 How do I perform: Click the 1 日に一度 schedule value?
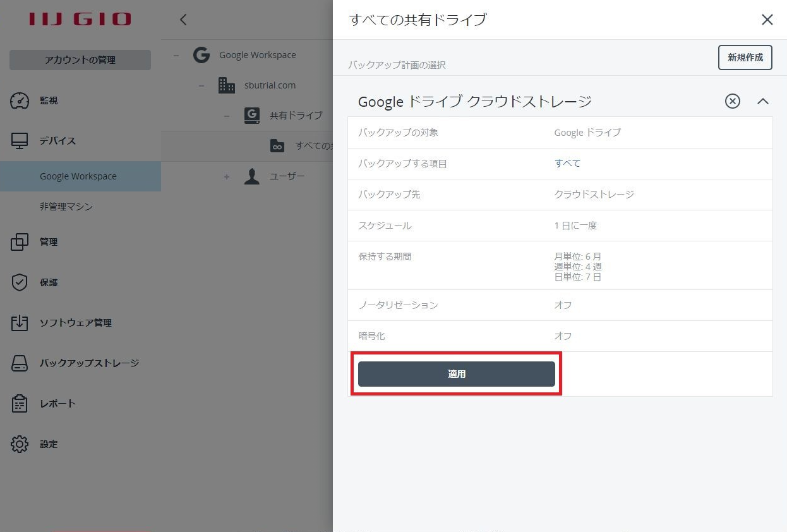coord(575,225)
